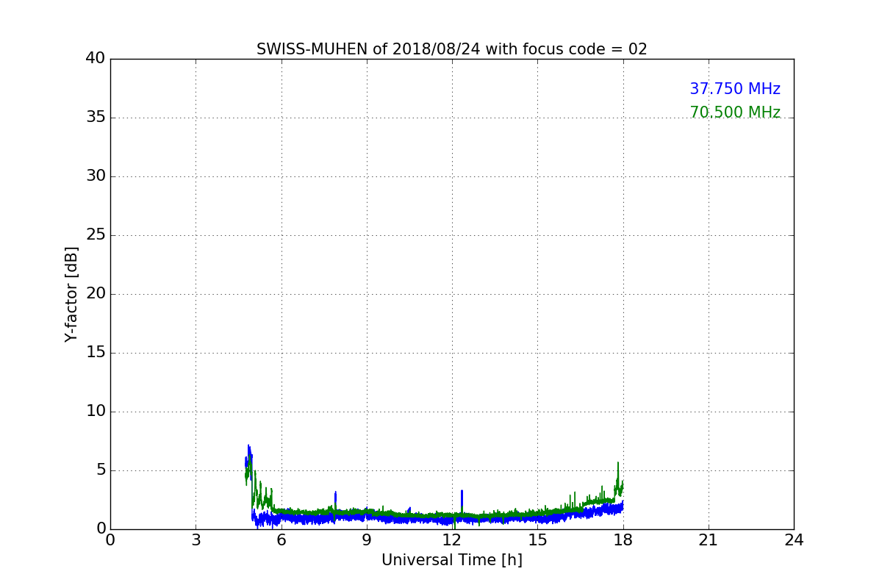Select the 70.500 MHz legend label

734,112
